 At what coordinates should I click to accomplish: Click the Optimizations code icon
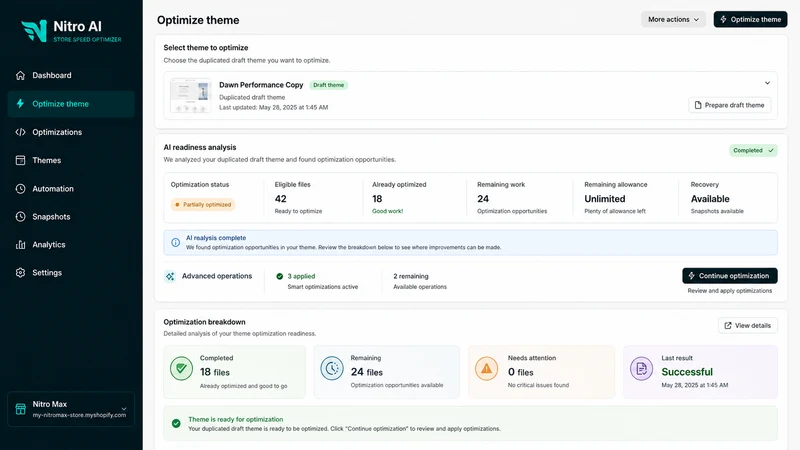(x=20, y=132)
